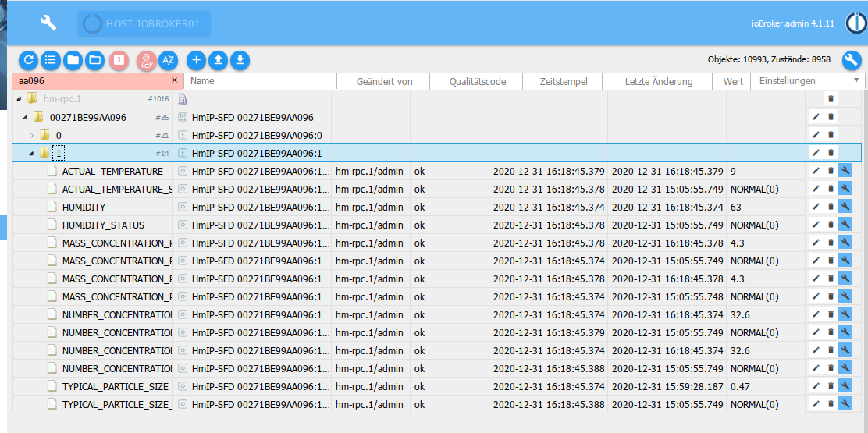
Task: Click the hm-rpc.1/admin cell in HUMIDITY row
Action: [x=369, y=208]
